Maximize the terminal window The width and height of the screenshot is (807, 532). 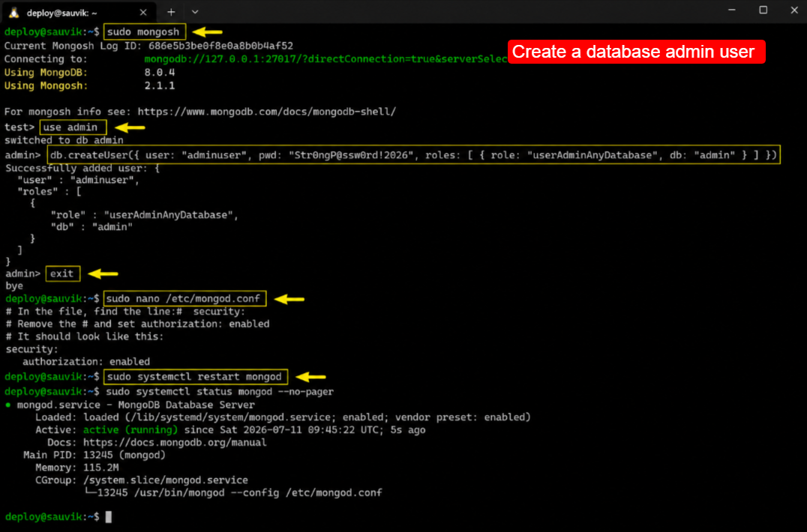coord(763,10)
